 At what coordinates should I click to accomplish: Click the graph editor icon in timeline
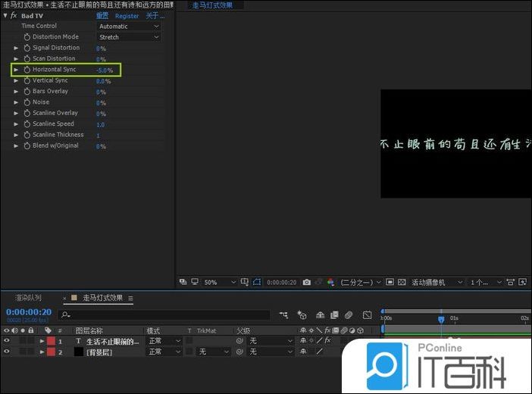pyautogui.click(x=367, y=314)
